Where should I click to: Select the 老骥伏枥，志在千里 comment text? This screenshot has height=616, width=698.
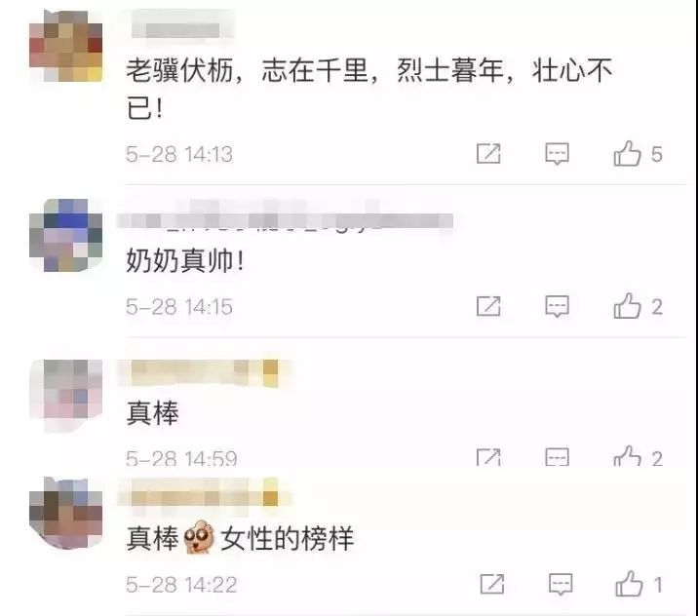point(369,89)
